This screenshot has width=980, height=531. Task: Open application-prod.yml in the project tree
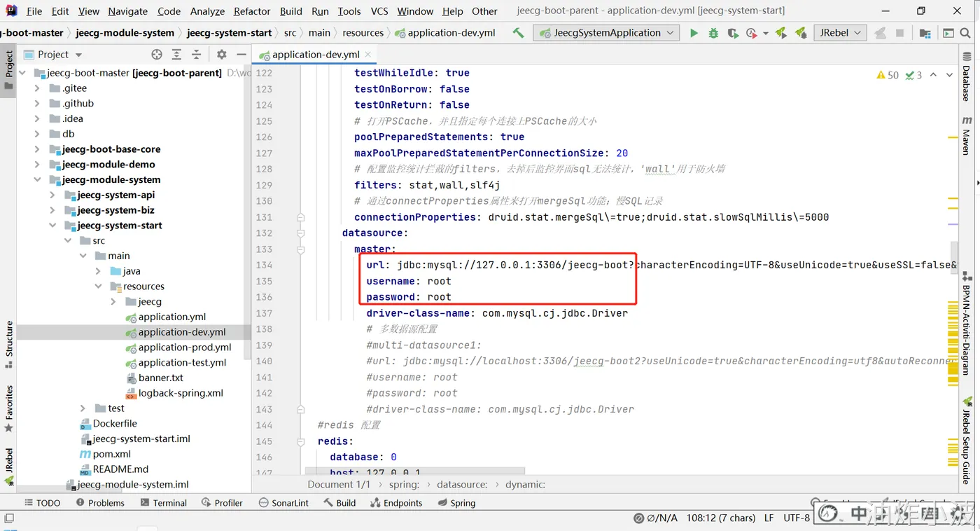point(185,347)
